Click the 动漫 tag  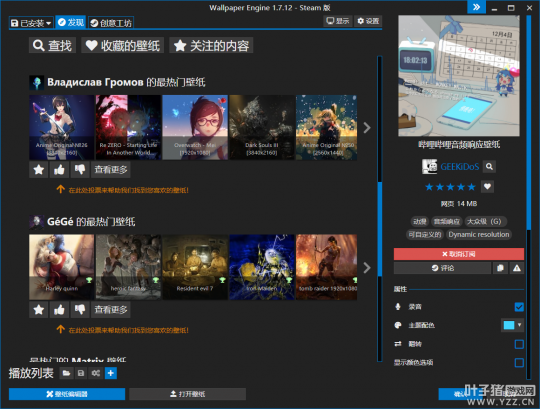420,221
